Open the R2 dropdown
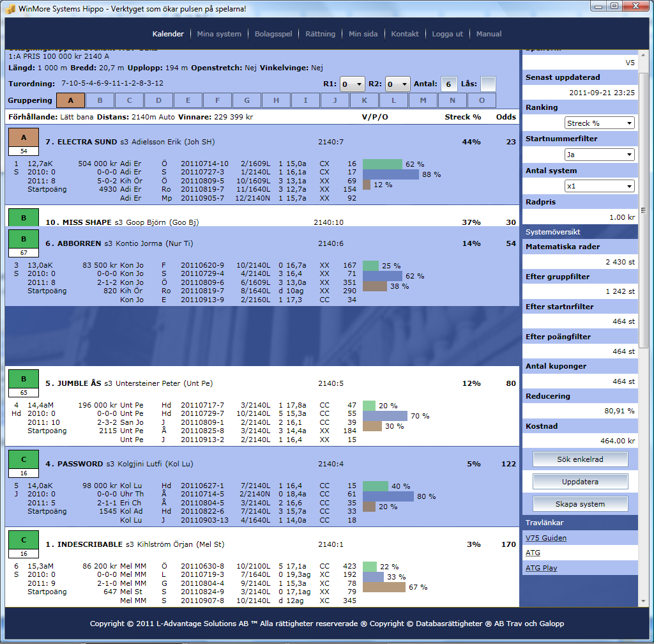The height and width of the screenshot is (644, 654). tap(397, 84)
